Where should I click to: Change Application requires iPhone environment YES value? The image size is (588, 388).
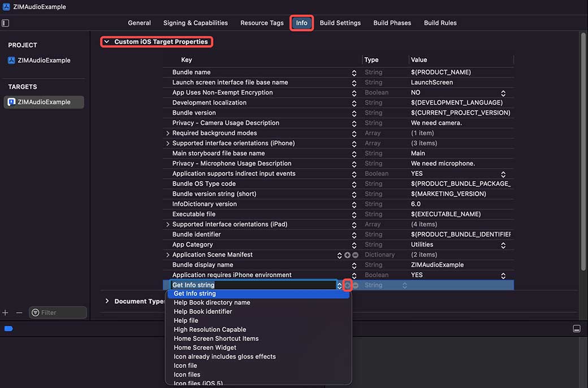pyautogui.click(x=503, y=274)
